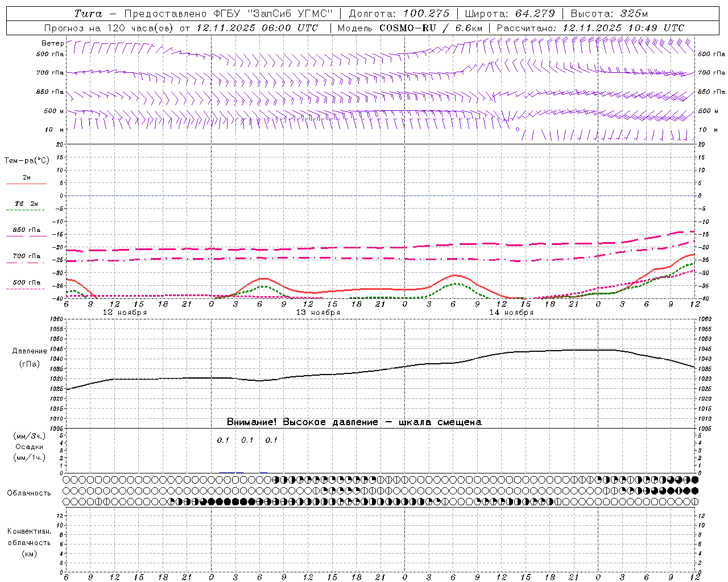Viewport: 728px width, 582px height.
Task: Click the "Ветер" wind panel label
Action: click(52, 43)
